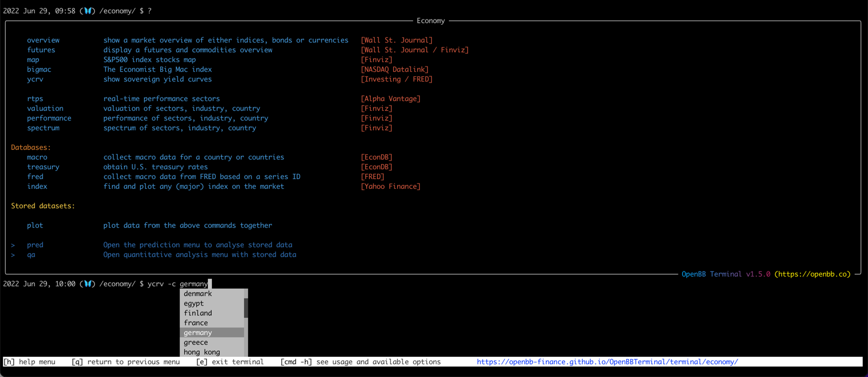Pick highlighted 'germany' completion entry
This screenshot has height=377, width=868.
coord(212,333)
